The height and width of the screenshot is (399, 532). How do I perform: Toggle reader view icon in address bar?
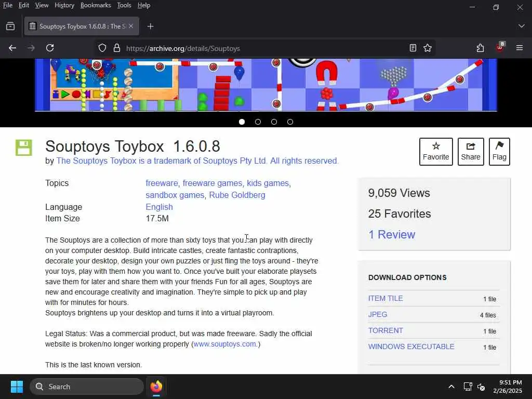413,48
